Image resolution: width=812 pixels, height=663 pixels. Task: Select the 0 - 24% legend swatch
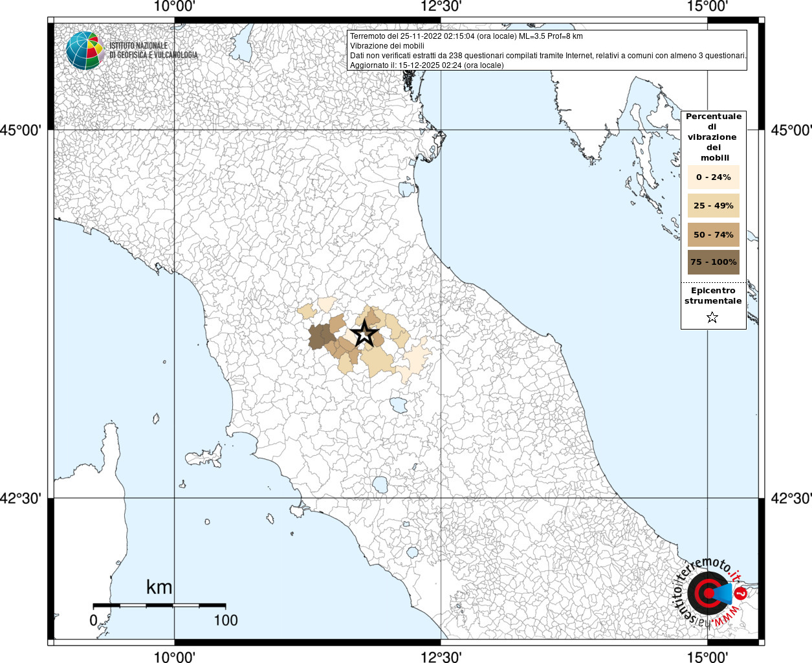(x=713, y=177)
